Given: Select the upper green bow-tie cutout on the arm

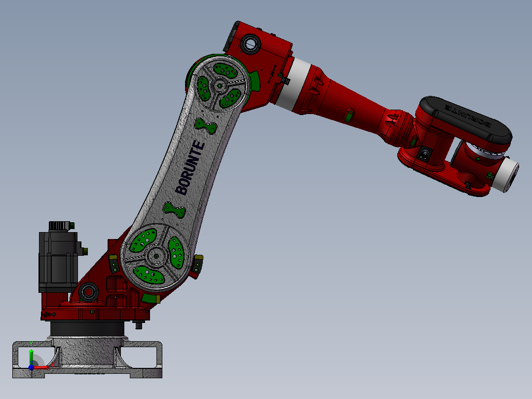Looking at the screenshot, I should (x=206, y=125).
